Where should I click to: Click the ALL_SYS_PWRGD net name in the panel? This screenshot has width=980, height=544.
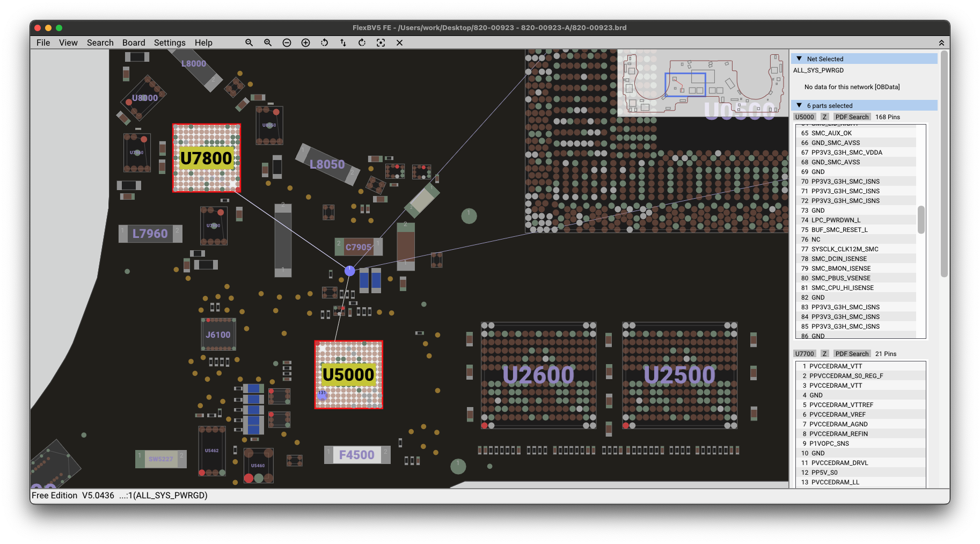(818, 70)
